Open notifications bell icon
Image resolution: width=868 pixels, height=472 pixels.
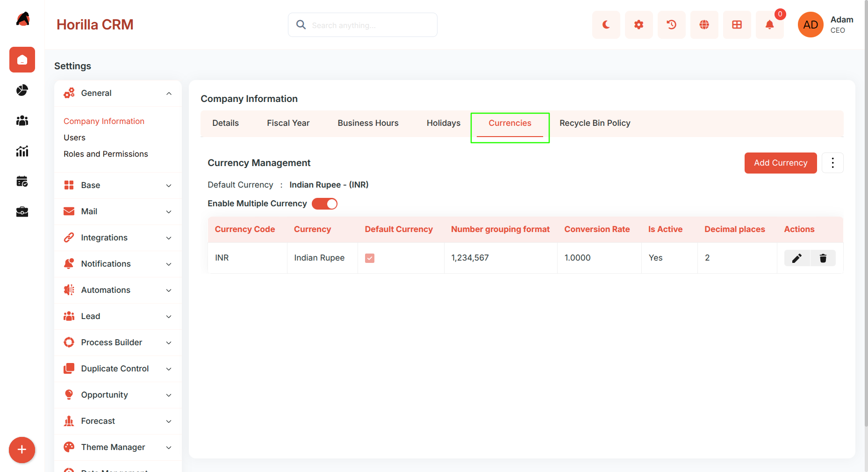coord(770,25)
